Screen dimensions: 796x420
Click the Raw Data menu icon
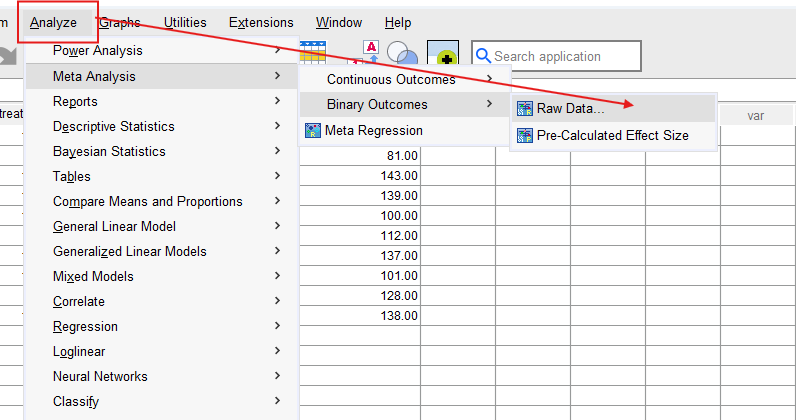[524, 109]
